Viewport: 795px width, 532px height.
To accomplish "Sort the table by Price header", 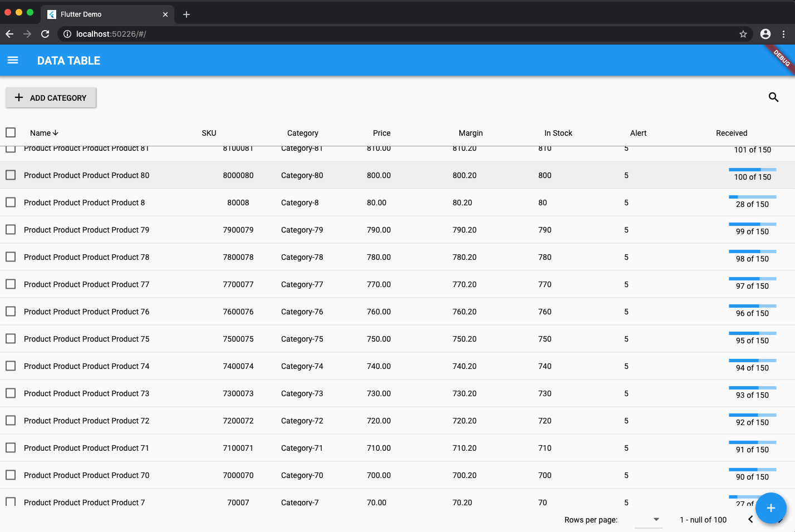I will coord(382,133).
